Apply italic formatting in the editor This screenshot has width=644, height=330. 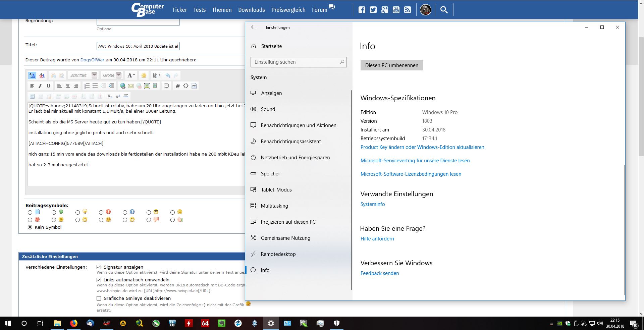[40, 86]
